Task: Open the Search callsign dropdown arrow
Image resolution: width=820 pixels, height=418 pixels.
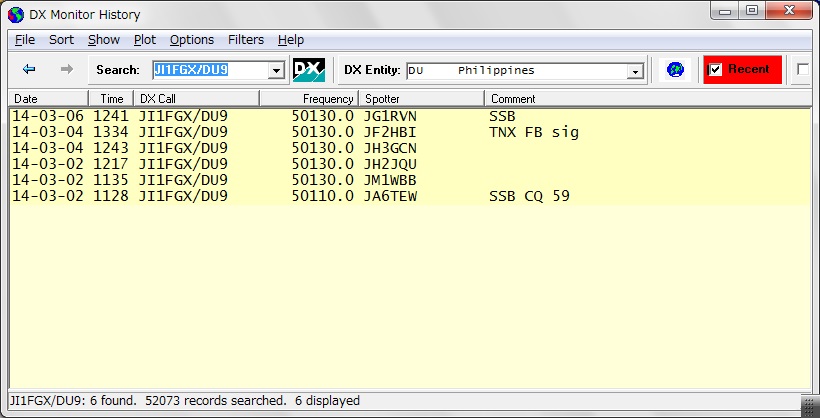Action: coord(276,70)
